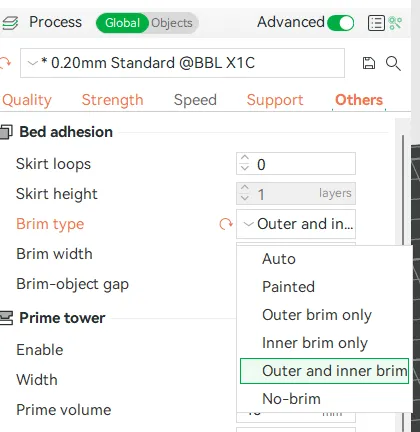
Task: Select the No-brim option
Action: 291,399
